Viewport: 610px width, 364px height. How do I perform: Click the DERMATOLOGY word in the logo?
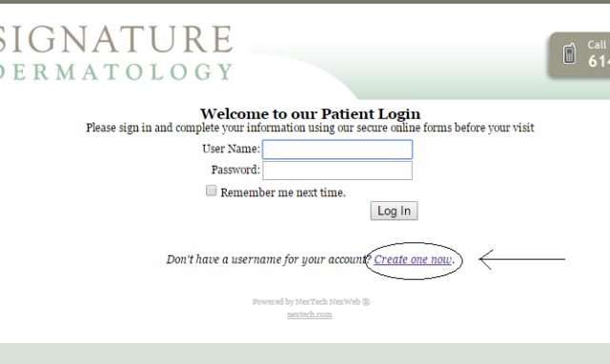116,71
